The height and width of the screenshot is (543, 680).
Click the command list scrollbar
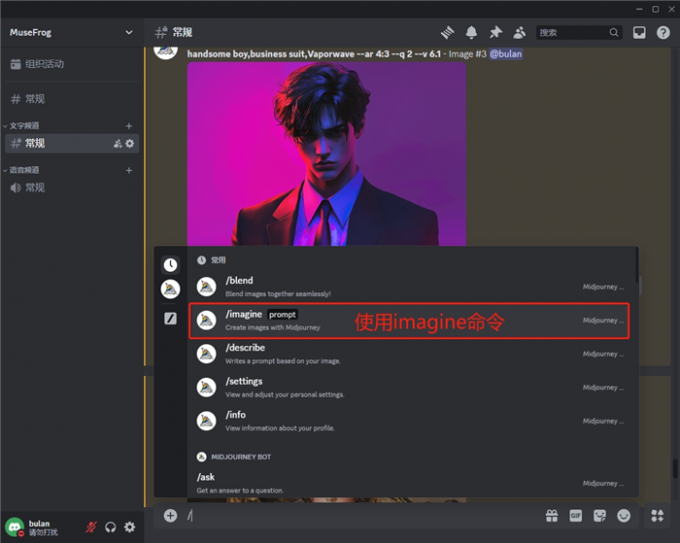[x=637, y=265]
